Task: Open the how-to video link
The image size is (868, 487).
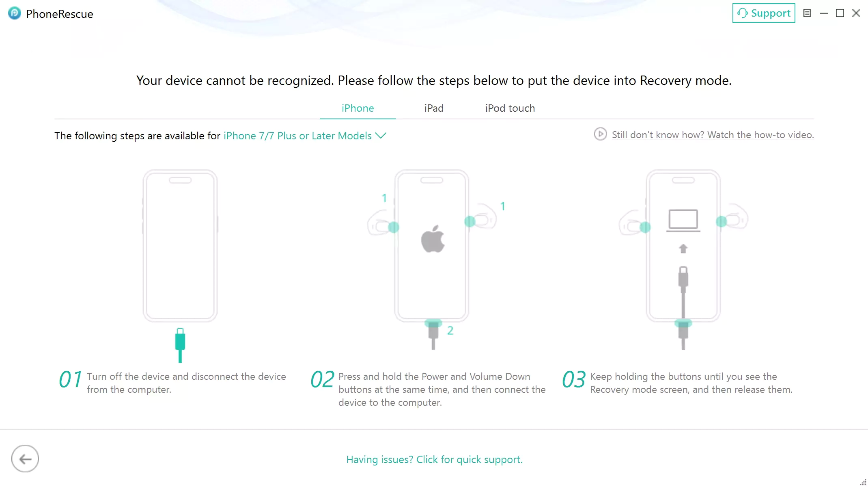Action: (713, 134)
